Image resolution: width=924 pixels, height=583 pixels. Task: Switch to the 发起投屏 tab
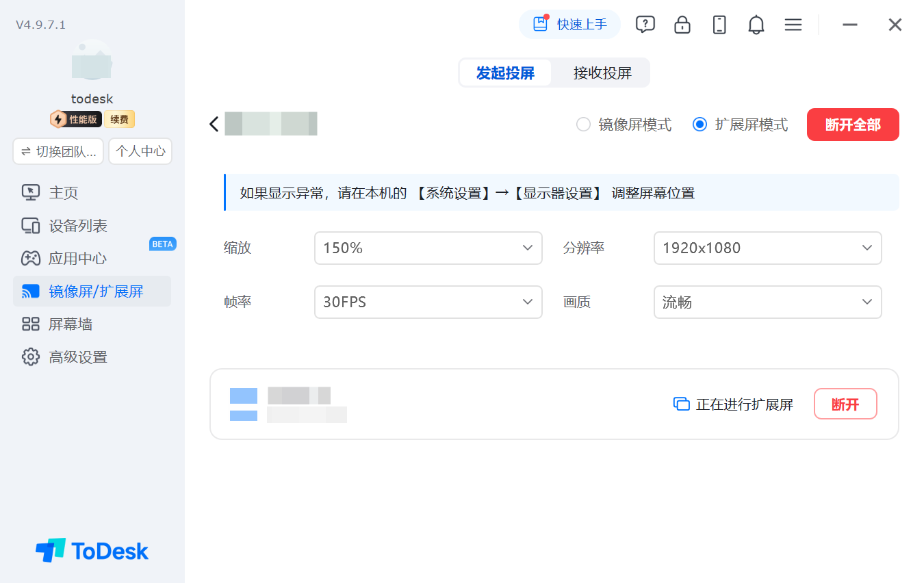tap(505, 73)
